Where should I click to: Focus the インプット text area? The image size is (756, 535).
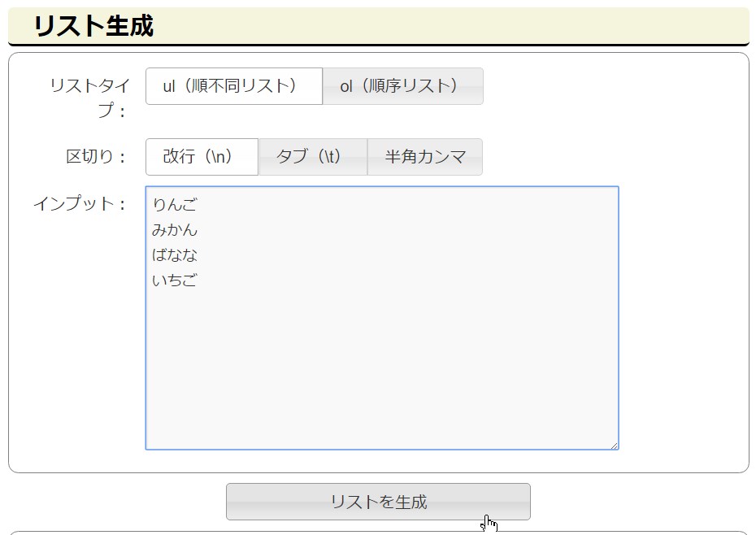coord(382,318)
